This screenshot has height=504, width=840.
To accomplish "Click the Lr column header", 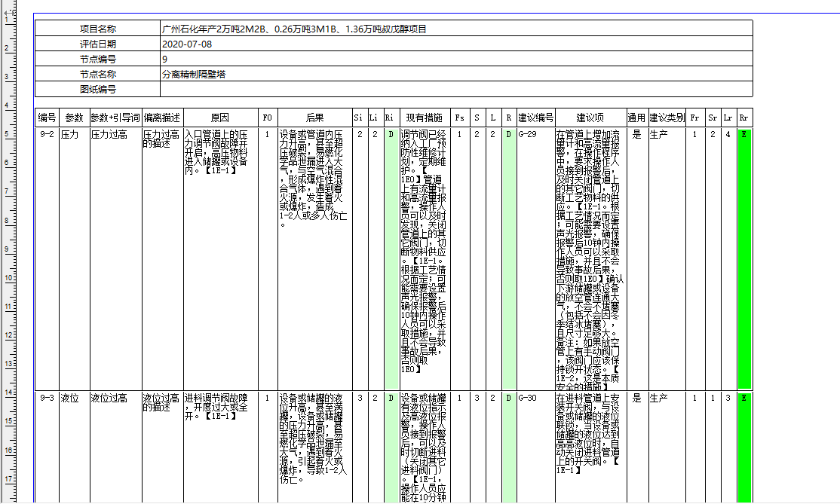I will pos(728,118).
